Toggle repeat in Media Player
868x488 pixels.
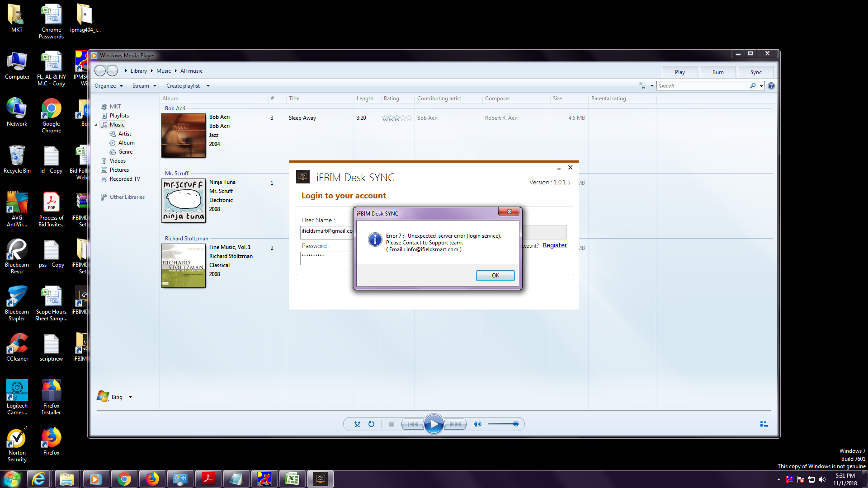tap(371, 424)
